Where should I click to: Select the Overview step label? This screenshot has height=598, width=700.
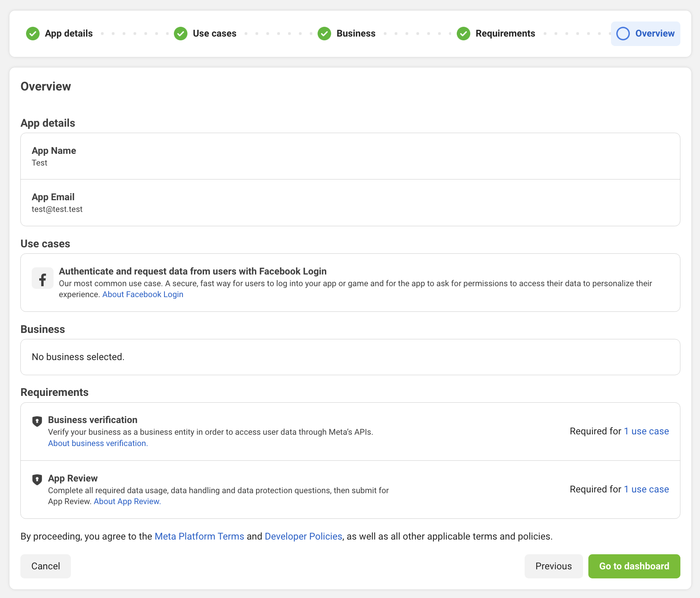655,34
